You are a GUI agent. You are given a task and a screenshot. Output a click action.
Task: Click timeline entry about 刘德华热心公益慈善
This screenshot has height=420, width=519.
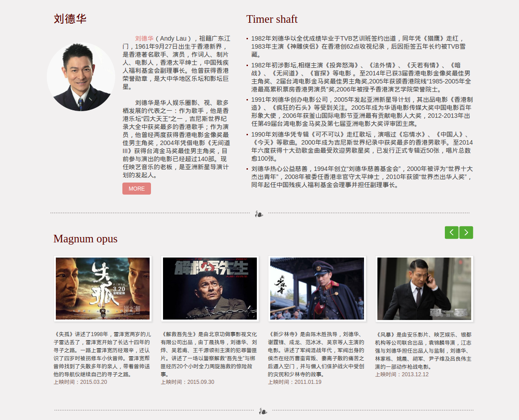point(362,177)
